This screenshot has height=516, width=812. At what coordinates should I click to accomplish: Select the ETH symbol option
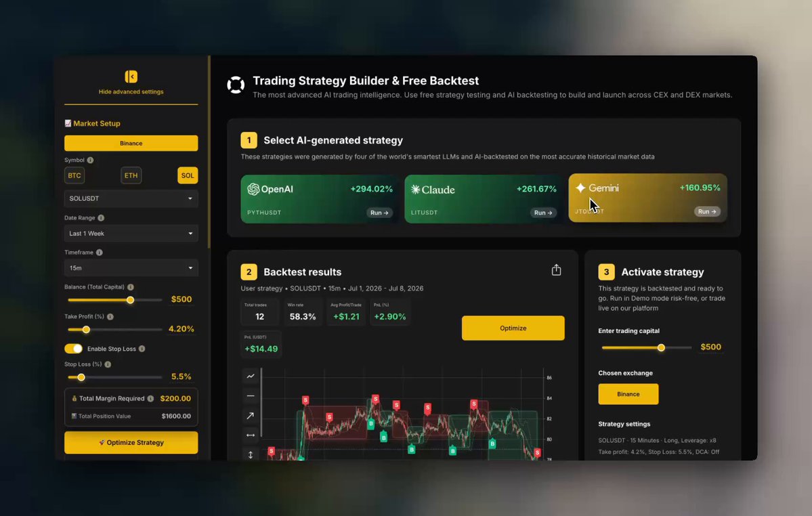131,175
